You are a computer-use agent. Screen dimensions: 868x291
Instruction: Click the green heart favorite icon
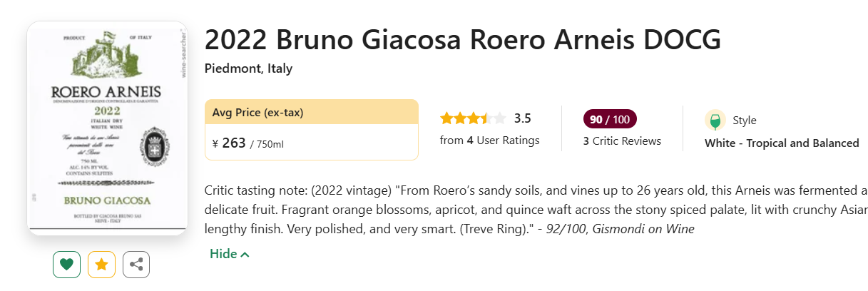point(66,265)
